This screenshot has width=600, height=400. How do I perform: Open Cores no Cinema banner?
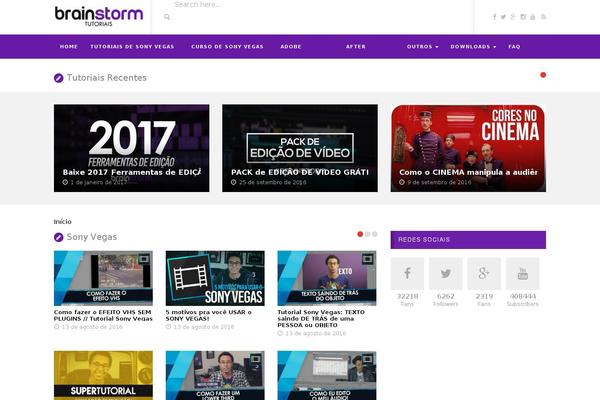468,148
